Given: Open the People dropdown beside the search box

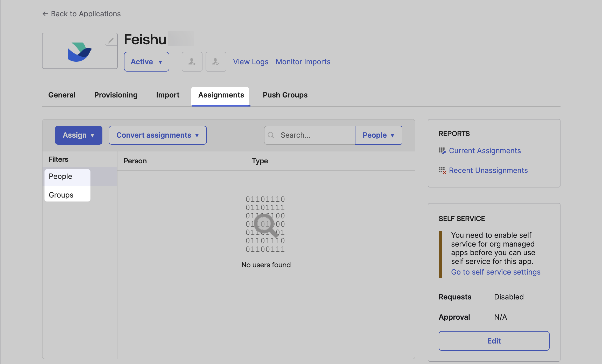Looking at the screenshot, I should [378, 135].
